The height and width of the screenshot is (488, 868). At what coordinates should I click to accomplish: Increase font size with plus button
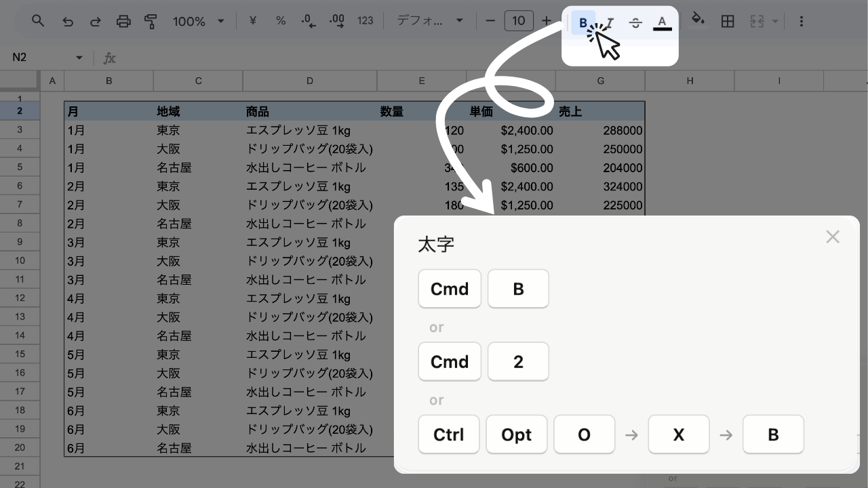click(547, 21)
